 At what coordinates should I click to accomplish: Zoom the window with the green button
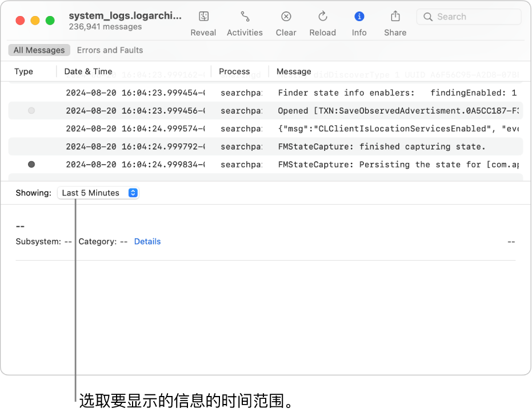(50, 21)
